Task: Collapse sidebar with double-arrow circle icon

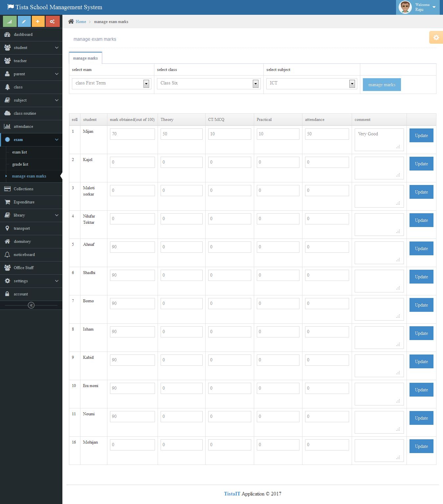Action: (31, 305)
